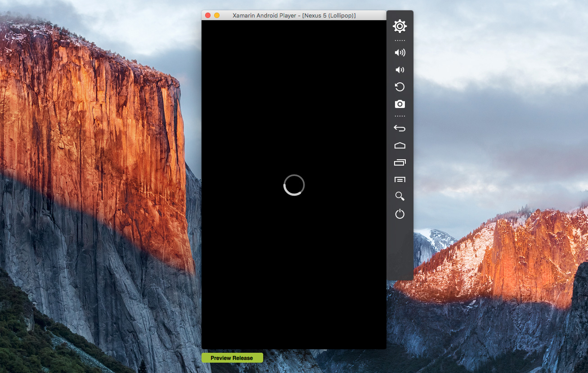The image size is (588, 373).
Task: Rotate the device with the rotate icon
Action: 399,87
